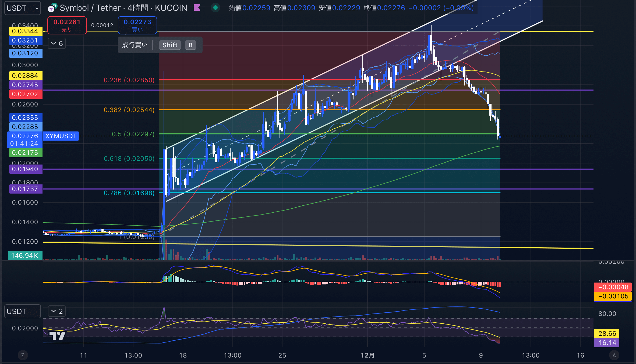The height and width of the screenshot is (364, 636).
Task: Select the 0.236 (0.02850) Fibonacci level
Action: click(129, 80)
